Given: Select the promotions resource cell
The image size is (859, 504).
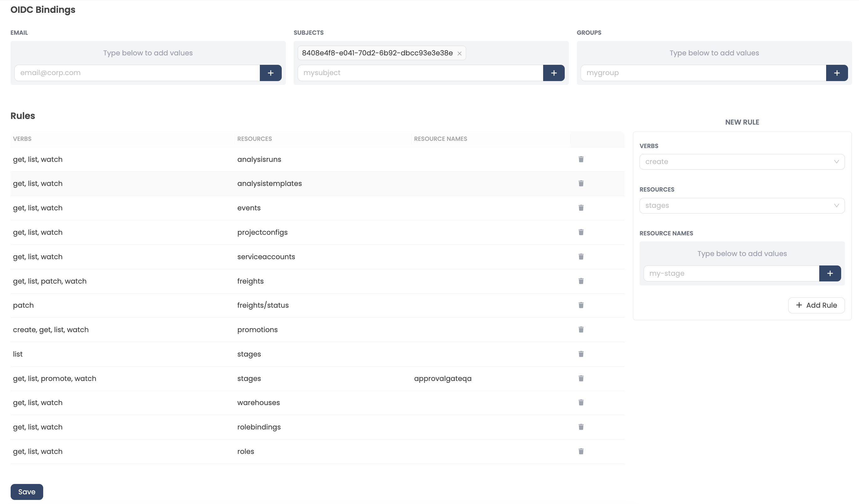Looking at the screenshot, I should [x=257, y=330].
